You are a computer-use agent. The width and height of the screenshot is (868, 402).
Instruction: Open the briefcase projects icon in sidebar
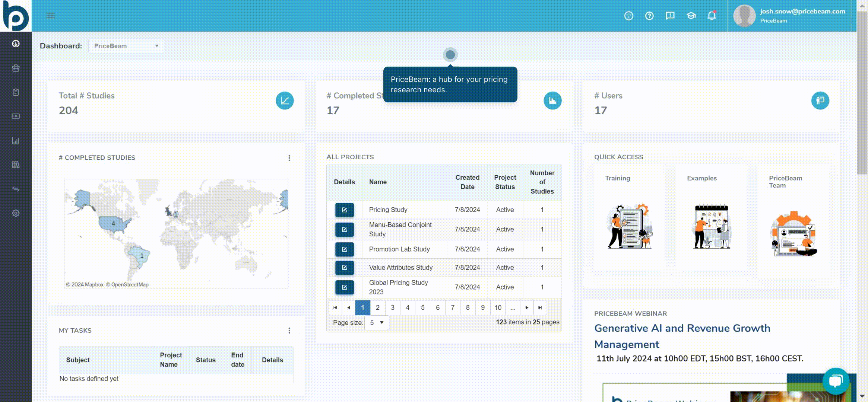tap(16, 68)
